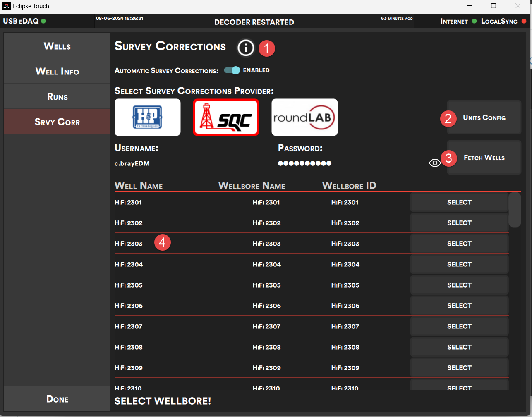Select wellbore HiFi 2301
532x417 pixels.
(x=459, y=202)
